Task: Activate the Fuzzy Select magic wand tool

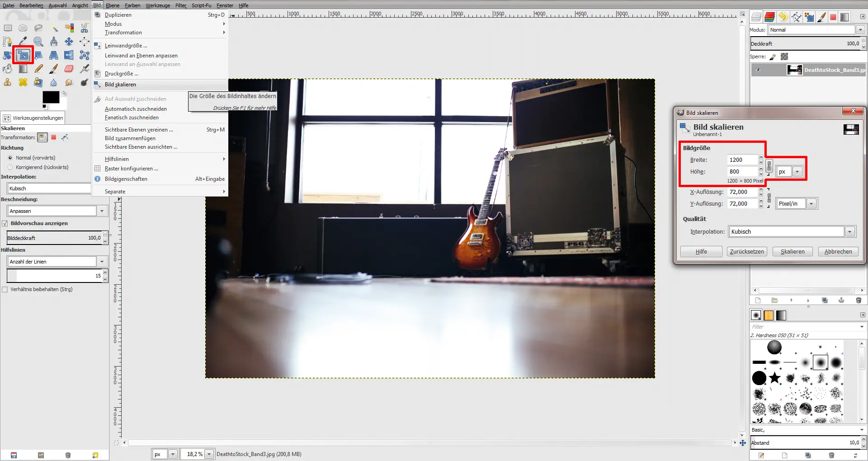Action: pyautogui.click(x=54, y=28)
